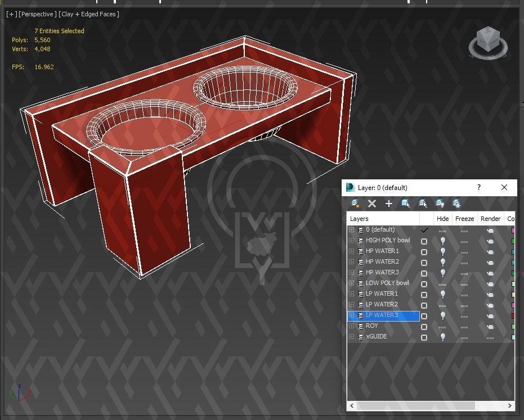This screenshot has height=420, width=524.
Task: Expand the 0 (default) layer tree
Action: coord(352,230)
